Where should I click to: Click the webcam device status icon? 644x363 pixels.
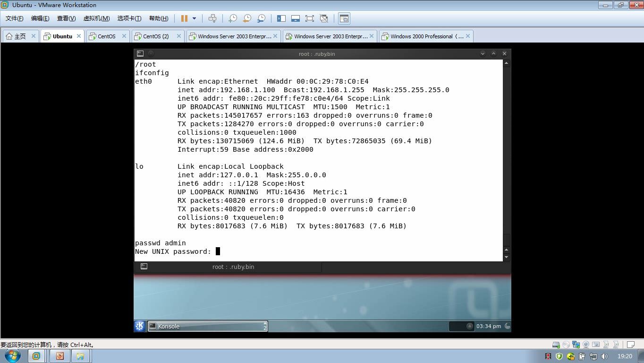(586, 345)
